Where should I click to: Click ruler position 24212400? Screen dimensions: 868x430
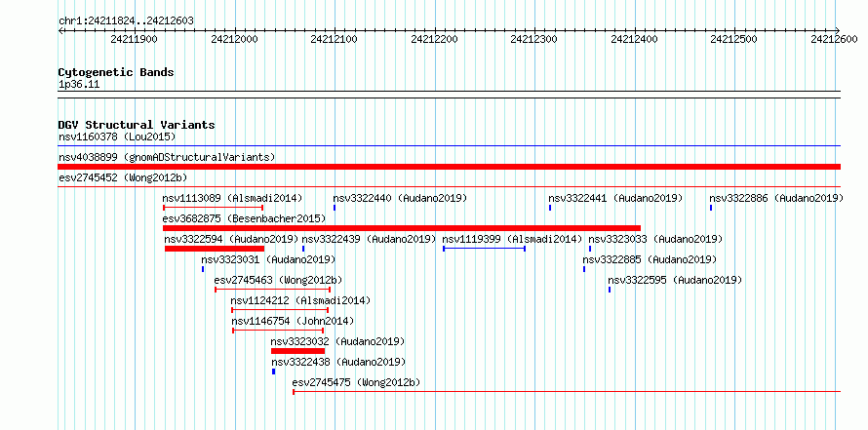pos(634,39)
